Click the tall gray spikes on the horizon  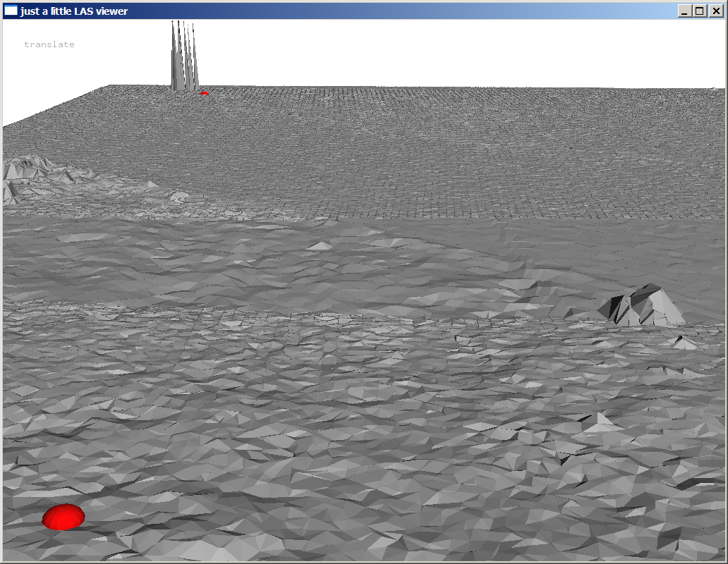(183, 60)
